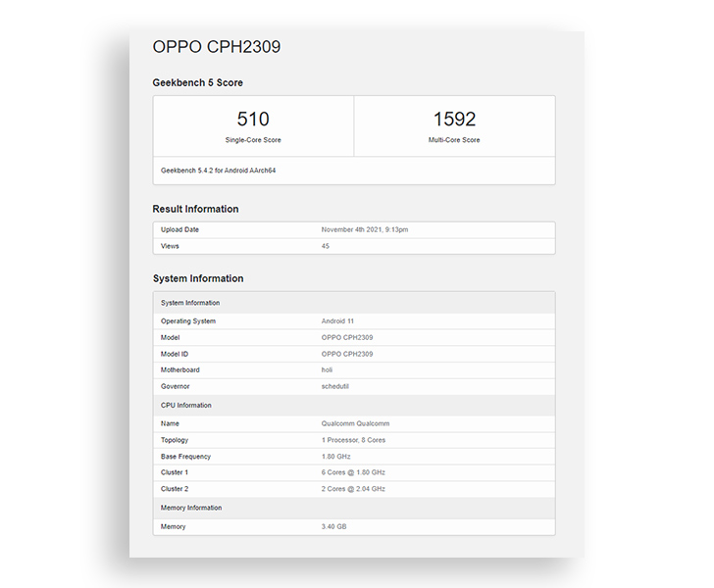Click the Single-Core Score label

[x=253, y=140]
